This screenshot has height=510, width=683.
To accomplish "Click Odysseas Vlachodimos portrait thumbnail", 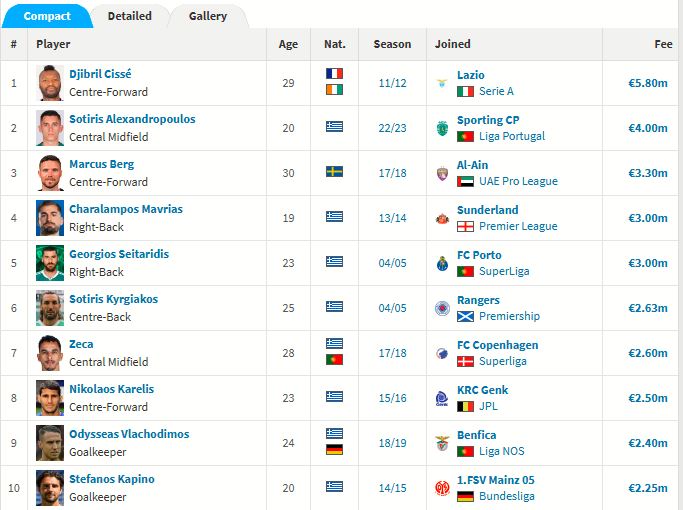I will (x=50, y=443).
